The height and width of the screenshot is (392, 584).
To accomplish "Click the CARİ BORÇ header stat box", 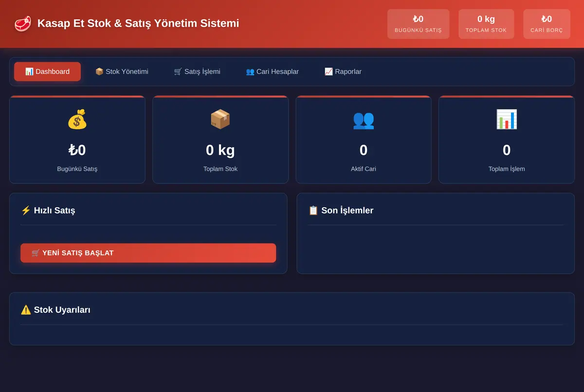I will (547, 24).
